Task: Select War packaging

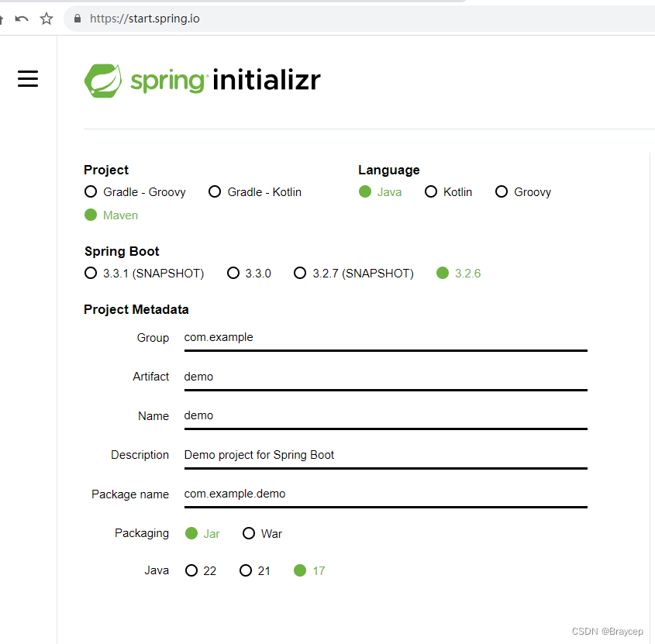Action: (x=262, y=533)
